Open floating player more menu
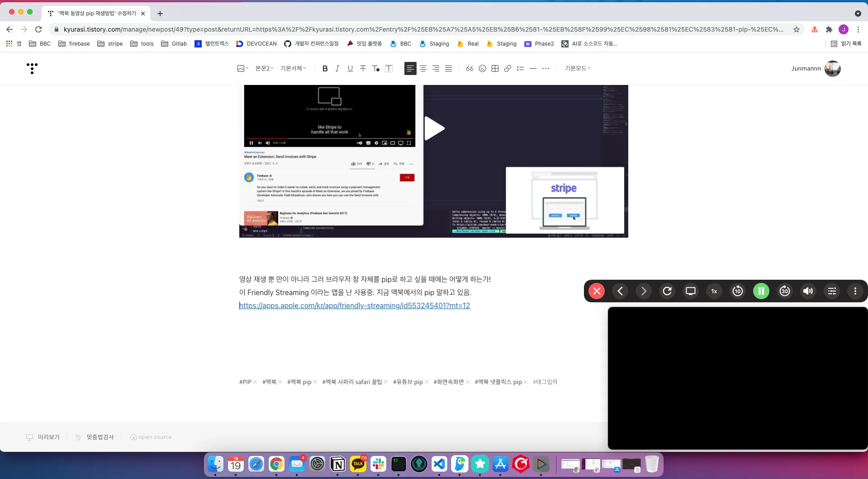 tap(855, 291)
